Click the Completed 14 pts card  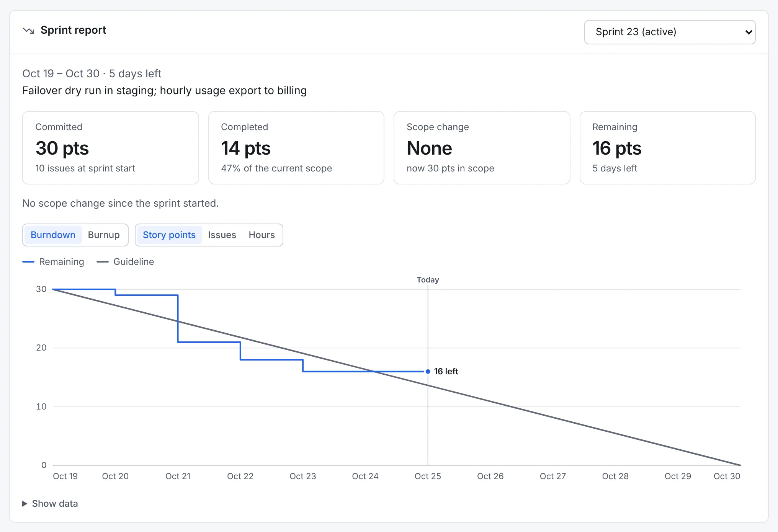coord(296,148)
